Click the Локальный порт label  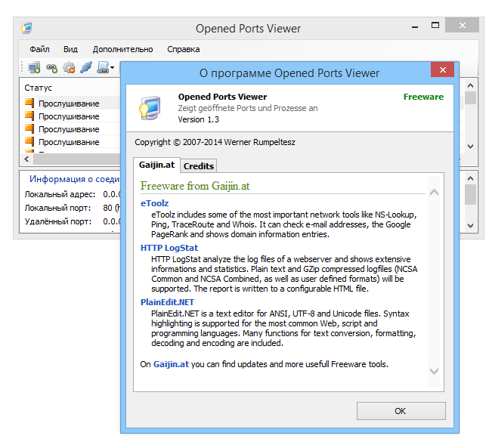57,208
